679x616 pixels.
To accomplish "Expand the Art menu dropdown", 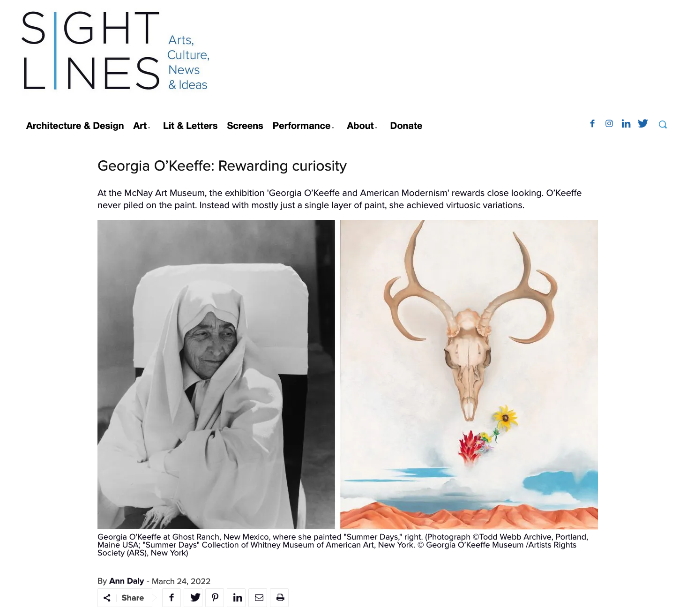I will tap(142, 126).
